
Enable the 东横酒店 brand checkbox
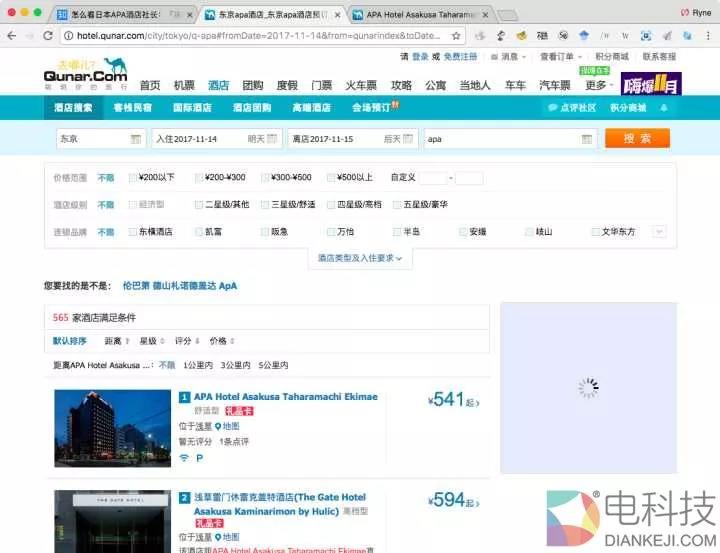[x=133, y=231]
